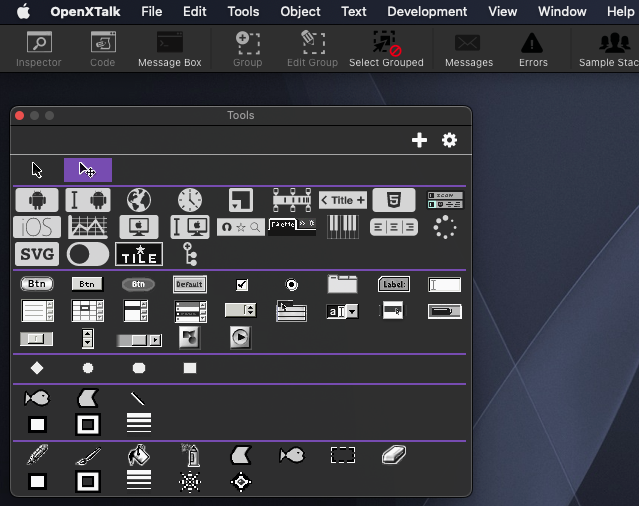Open the Message Box from toolbar

[x=170, y=50]
